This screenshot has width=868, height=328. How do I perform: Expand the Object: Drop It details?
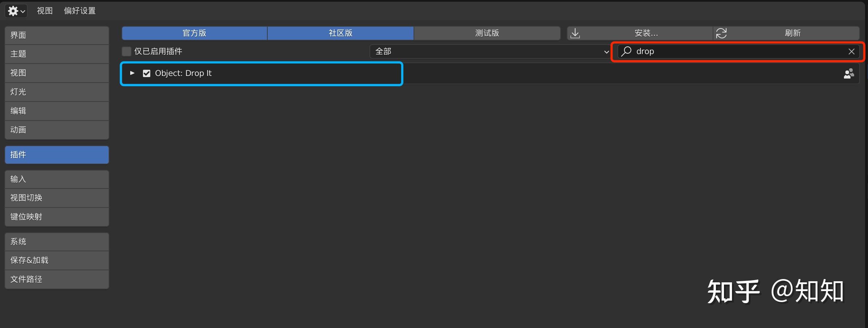[132, 73]
